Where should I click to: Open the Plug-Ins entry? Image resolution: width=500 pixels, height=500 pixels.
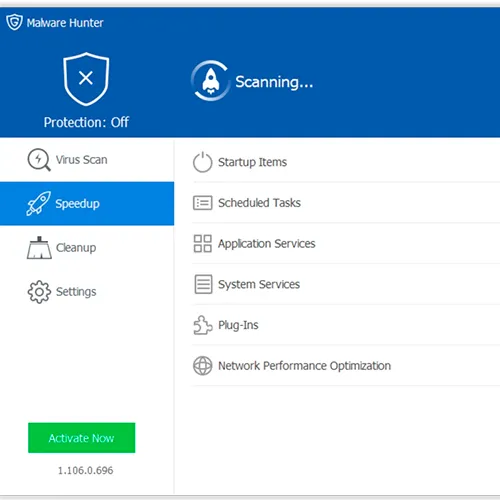[346, 325]
